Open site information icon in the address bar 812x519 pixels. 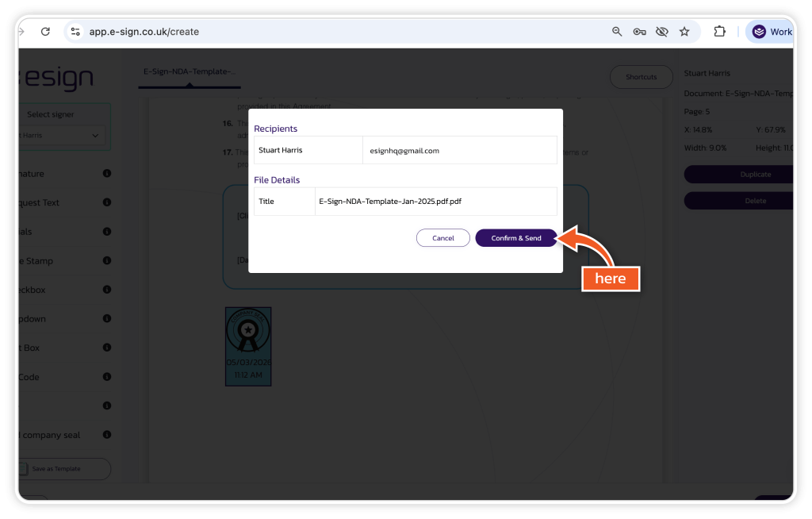click(x=75, y=32)
